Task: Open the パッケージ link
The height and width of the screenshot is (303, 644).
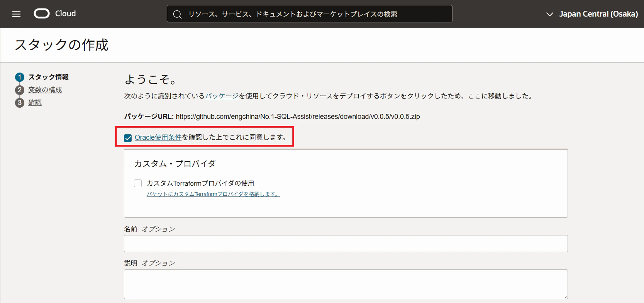Action: 222,96
